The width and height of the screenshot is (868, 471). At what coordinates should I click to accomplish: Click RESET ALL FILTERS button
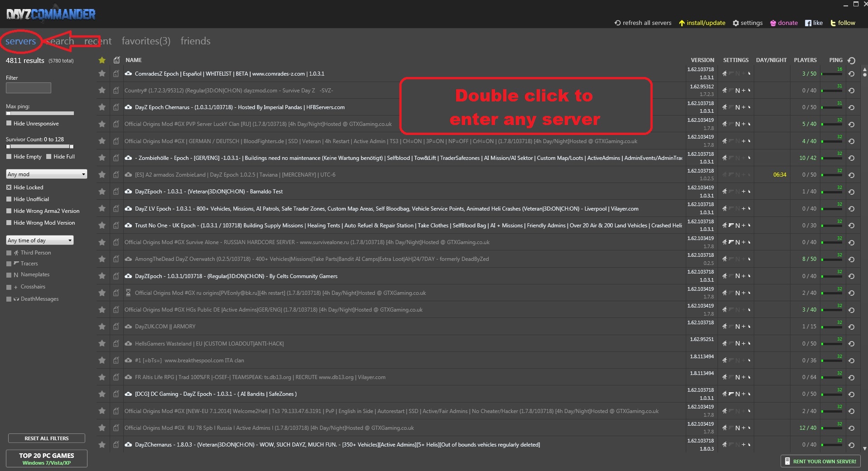[47, 438]
